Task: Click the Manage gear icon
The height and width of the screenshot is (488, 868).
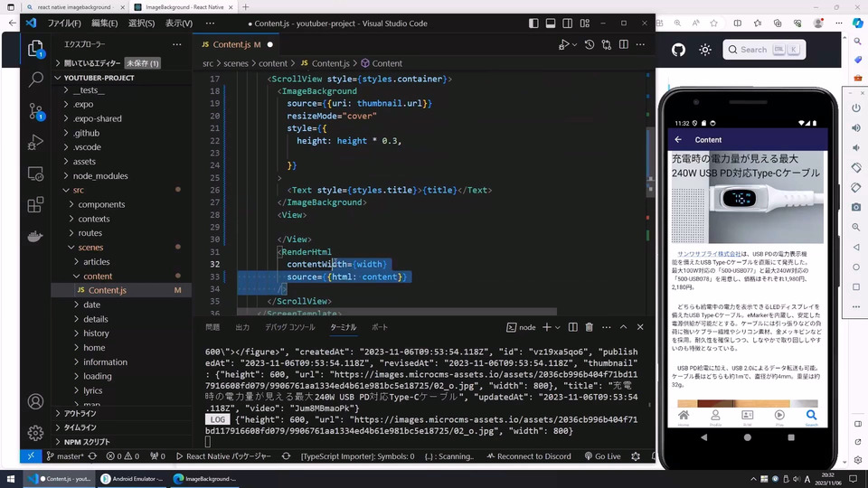Action: (35, 433)
